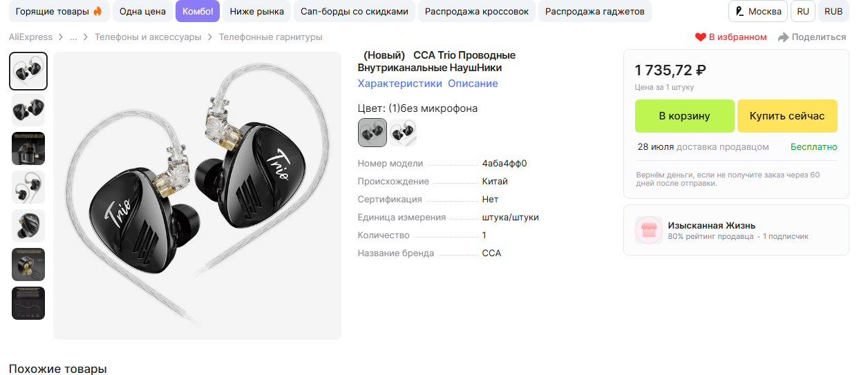The width and height of the screenshot is (868, 375).
Task: Show the frequency graph thumbnail
Action: tap(28, 303)
